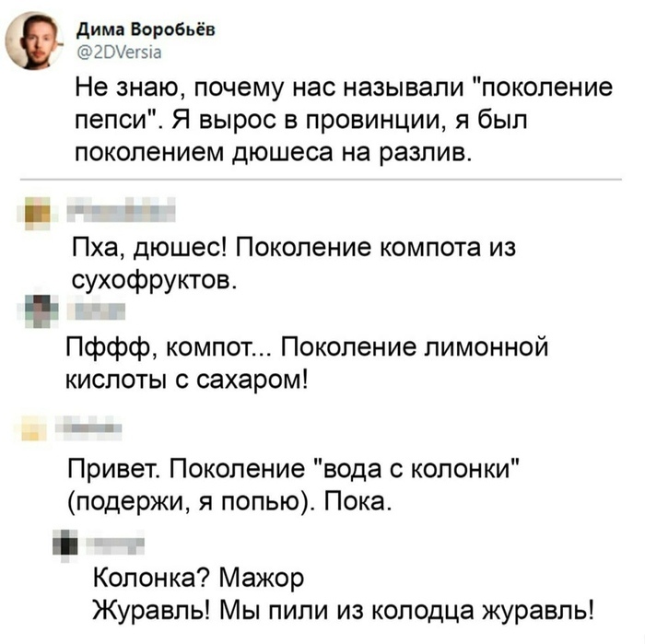
Task: Click the third reply's yellow blurred avatar
Action: (34, 428)
